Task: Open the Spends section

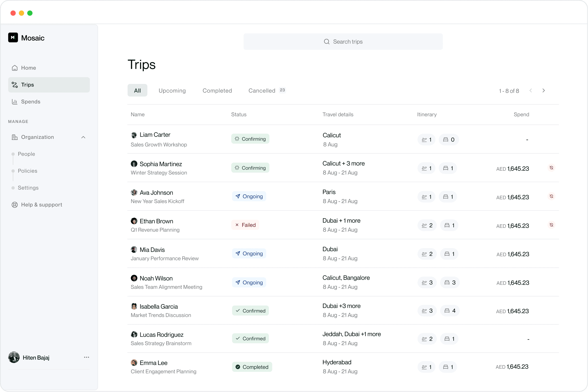Action: pos(30,101)
